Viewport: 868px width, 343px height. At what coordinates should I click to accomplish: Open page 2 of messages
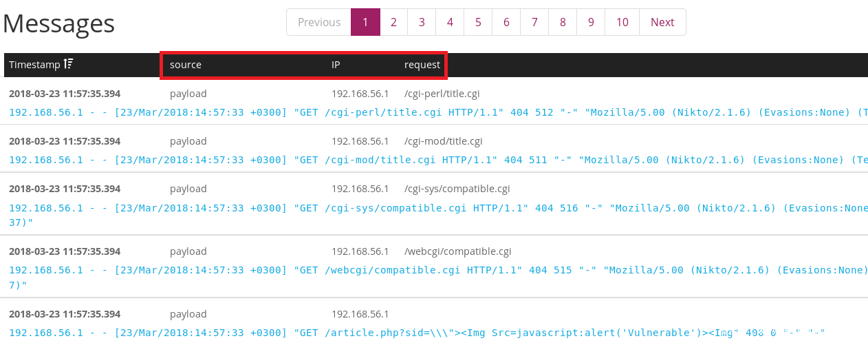(393, 22)
